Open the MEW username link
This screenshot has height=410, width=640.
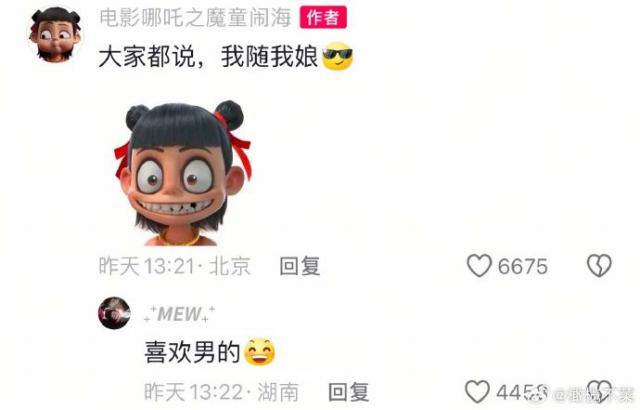tap(180, 314)
